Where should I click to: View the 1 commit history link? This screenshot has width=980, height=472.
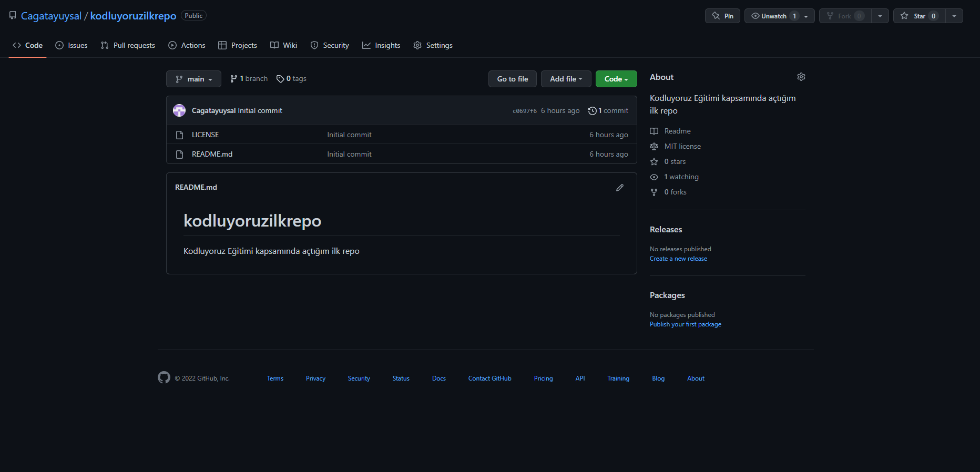coord(608,111)
